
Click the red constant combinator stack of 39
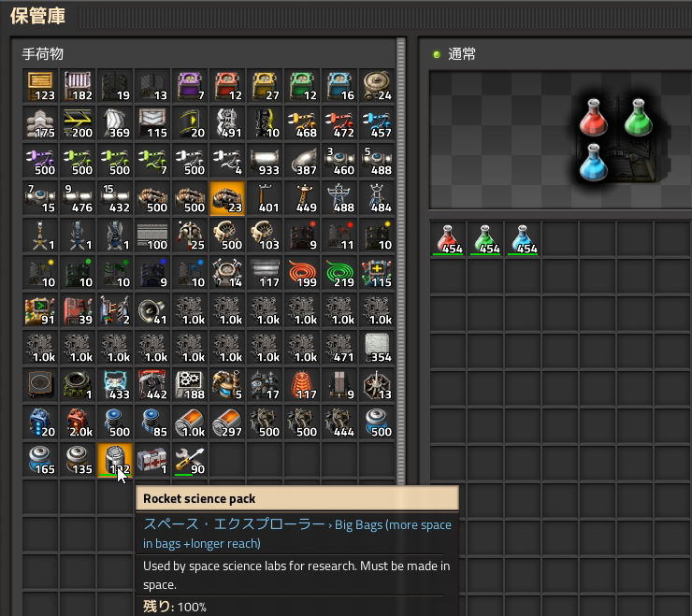[x=78, y=310]
